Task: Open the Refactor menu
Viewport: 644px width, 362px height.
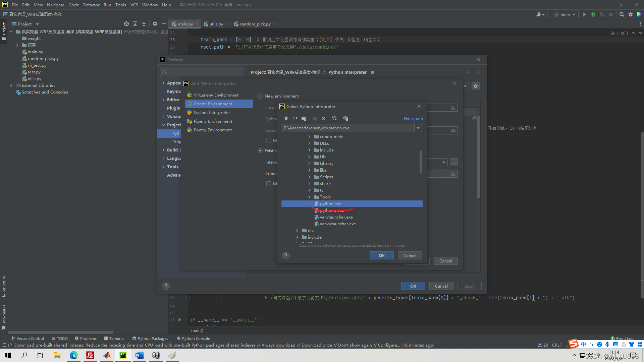Action: pos(91,5)
